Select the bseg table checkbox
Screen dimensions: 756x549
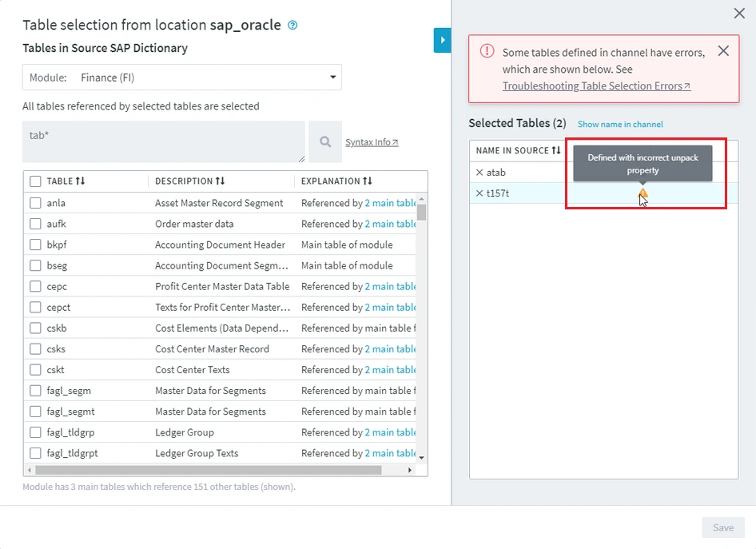(35, 265)
